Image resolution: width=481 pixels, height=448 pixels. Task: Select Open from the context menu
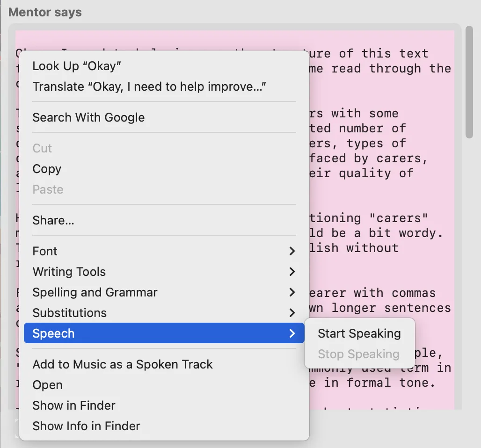47,385
